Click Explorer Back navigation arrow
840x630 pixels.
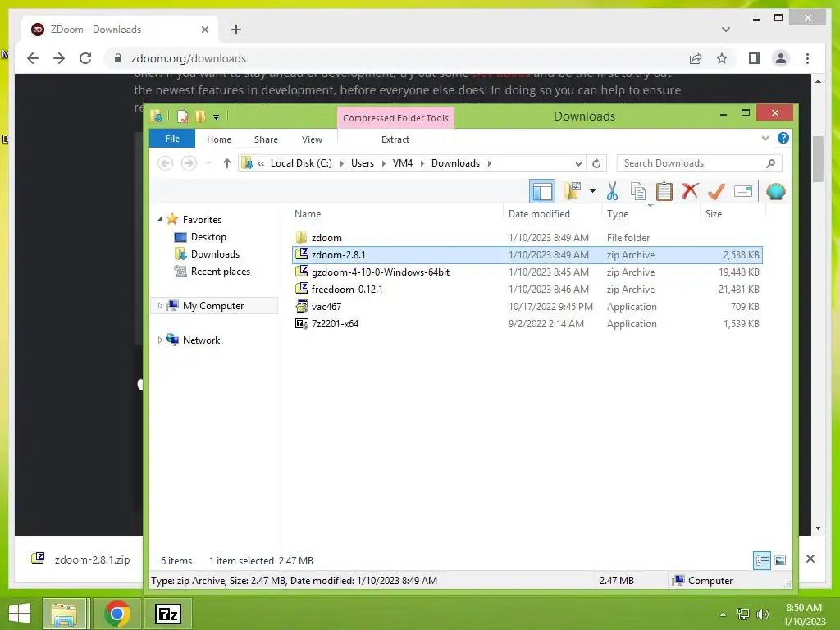pos(166,163)
